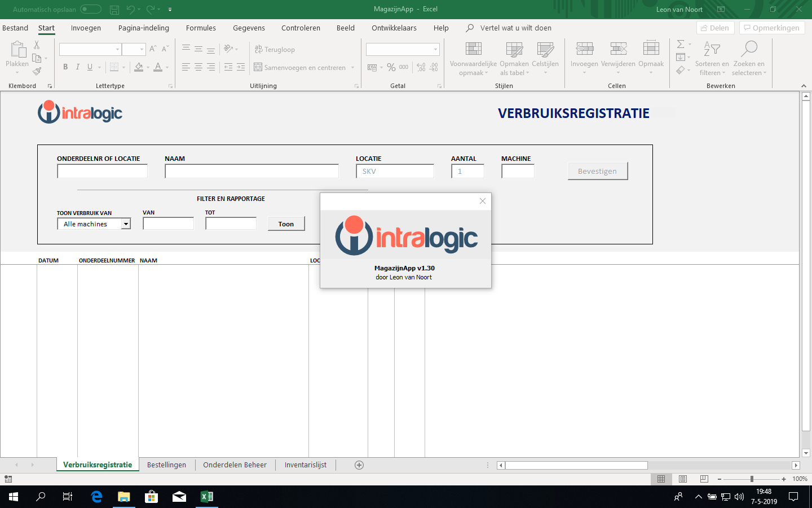The image size is (812, 508).
Task: Click the ONDERDEELNR OF LOCATIE input field
Action: click(x=102, y=171)
